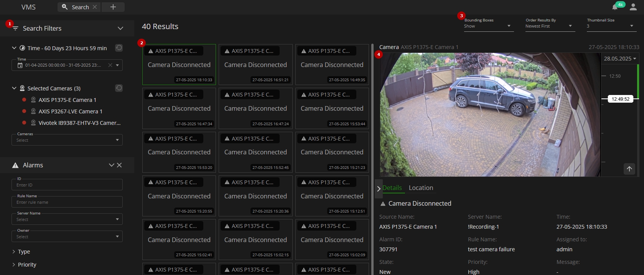
Task: Add a new tab with the plus button
Action: pos(113,7)
